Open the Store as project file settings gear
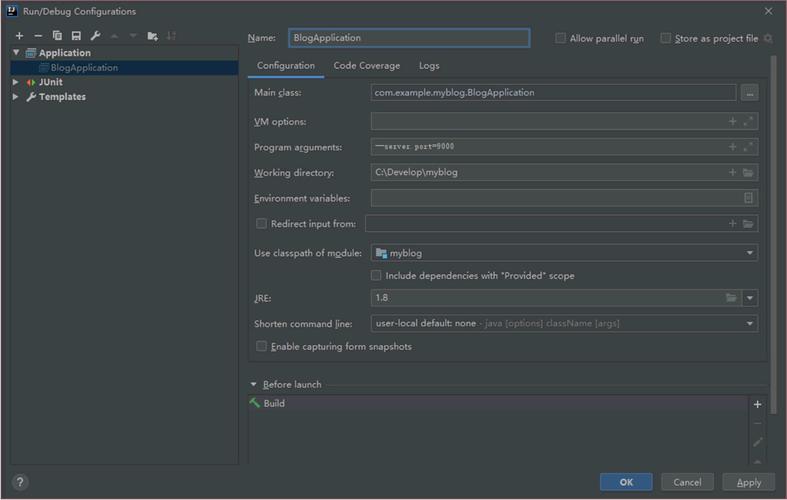This screenshot has height=500, width=787. pos(768,38)
